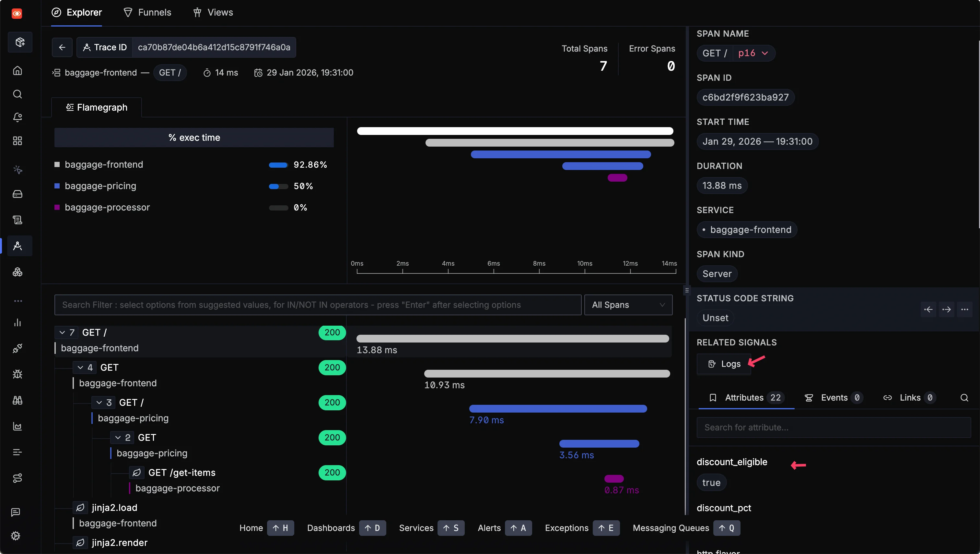Click the Alerts bell icon in the sidebar
980x554 pixels.
point(17,117)
